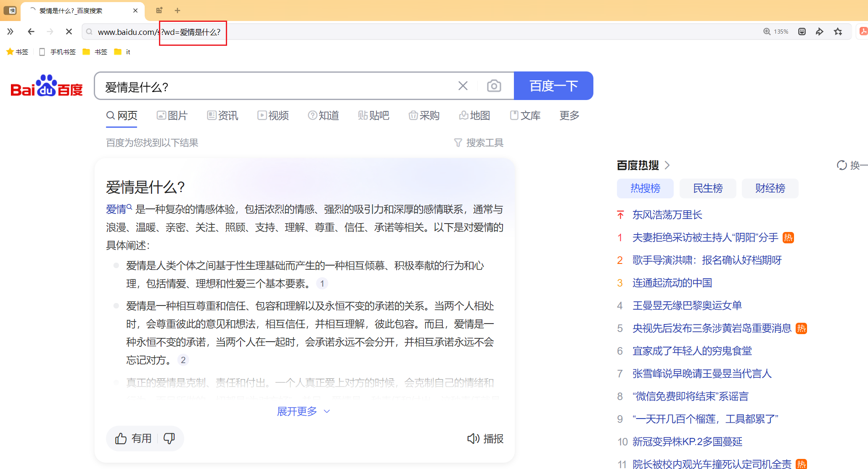
Task: Bookmark this page with star icon
Action: 838,32
